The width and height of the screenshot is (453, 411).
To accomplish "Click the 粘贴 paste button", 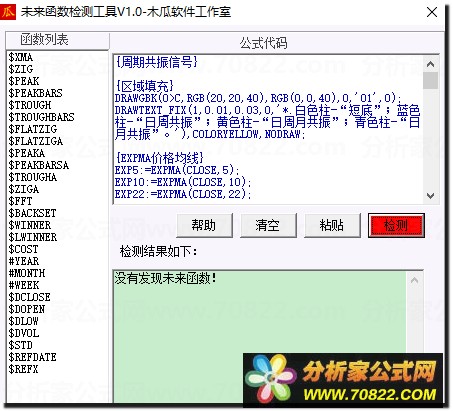I will pyautogui.click(x=332, y=226).
